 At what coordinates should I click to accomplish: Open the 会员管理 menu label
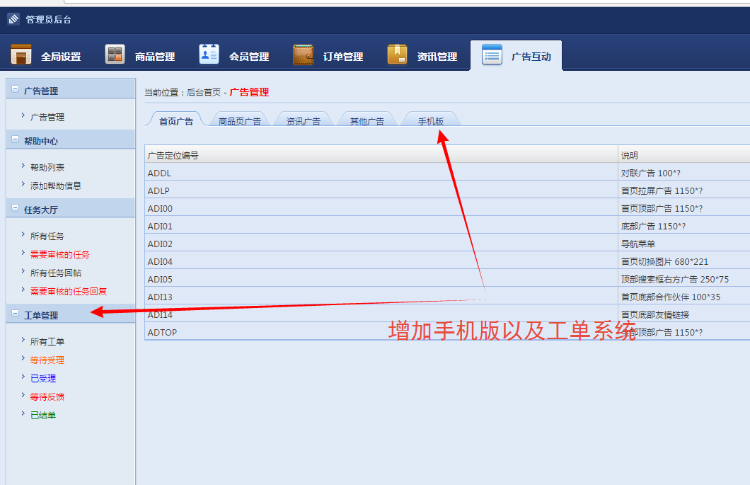(249, 56)
